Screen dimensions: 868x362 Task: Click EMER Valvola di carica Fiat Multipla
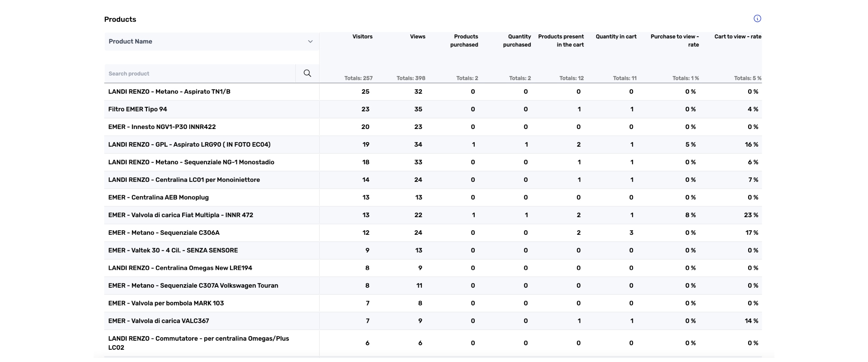pos(180,215)
